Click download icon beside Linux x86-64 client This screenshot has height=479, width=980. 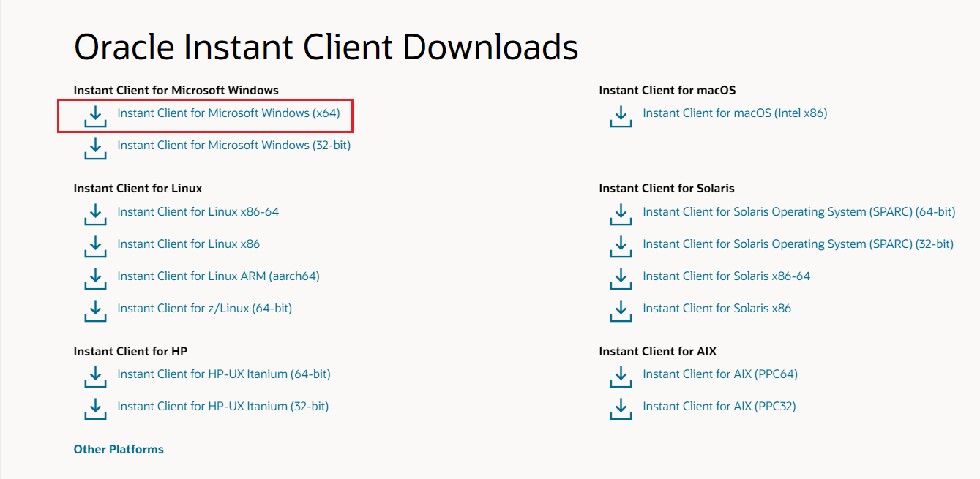95,214
